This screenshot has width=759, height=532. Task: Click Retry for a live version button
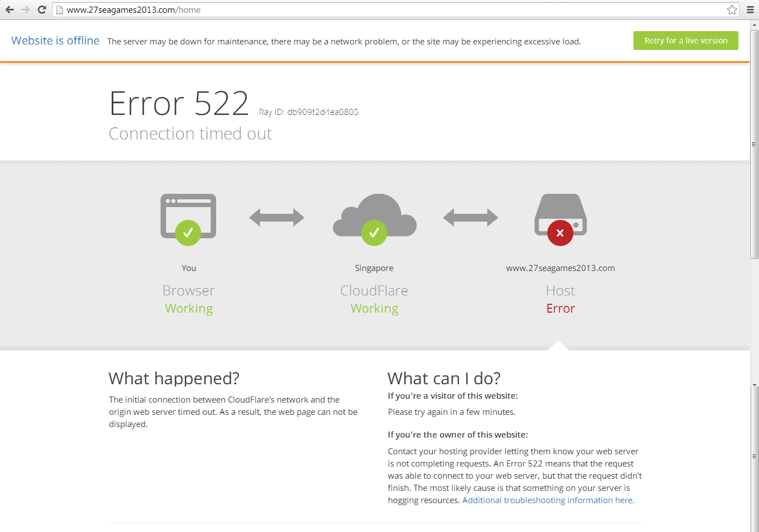pyautogui.click(x=686, y=41)
